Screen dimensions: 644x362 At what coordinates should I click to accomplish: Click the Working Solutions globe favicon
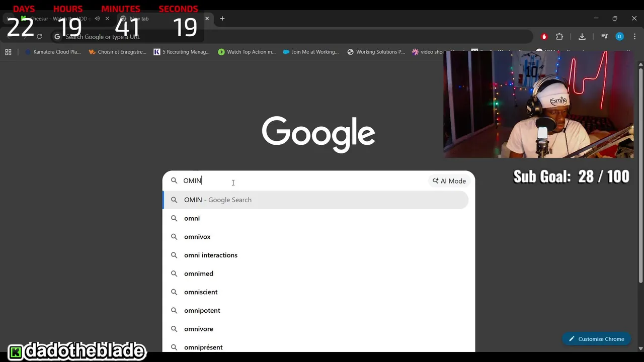click(351, 52)
